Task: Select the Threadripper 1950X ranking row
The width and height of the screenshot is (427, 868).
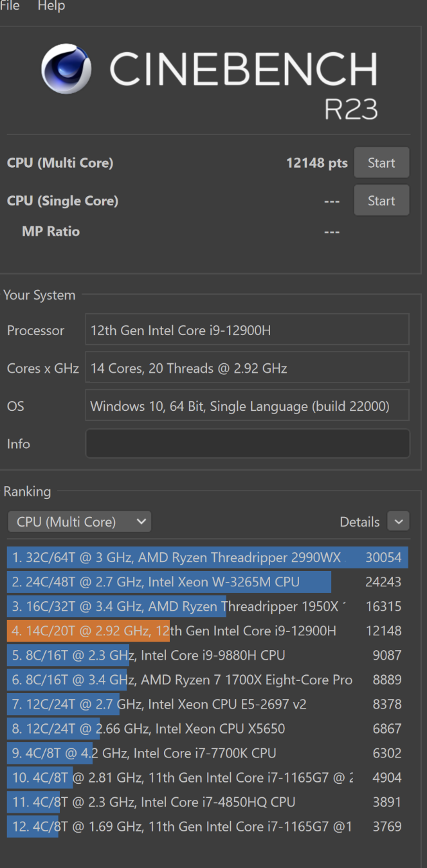Action: [x=208, y=606]
